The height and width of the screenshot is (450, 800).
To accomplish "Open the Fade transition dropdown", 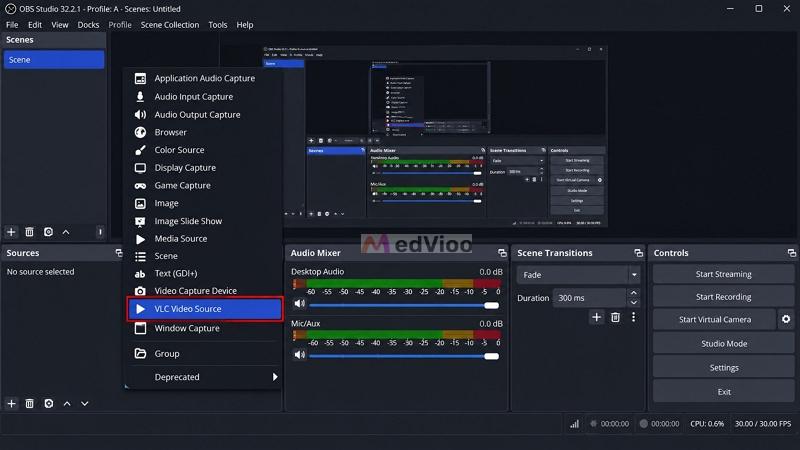I will (634, 275).
